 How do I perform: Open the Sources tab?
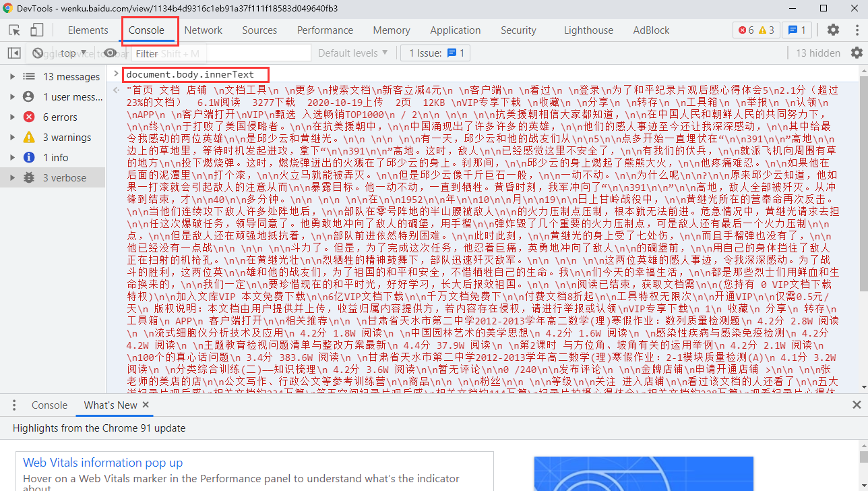point(259,30)
